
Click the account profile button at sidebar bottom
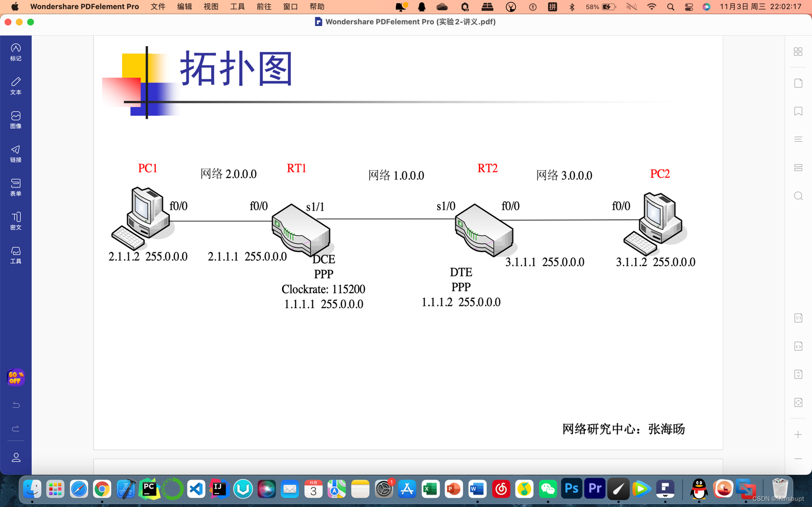coord(16,457)
